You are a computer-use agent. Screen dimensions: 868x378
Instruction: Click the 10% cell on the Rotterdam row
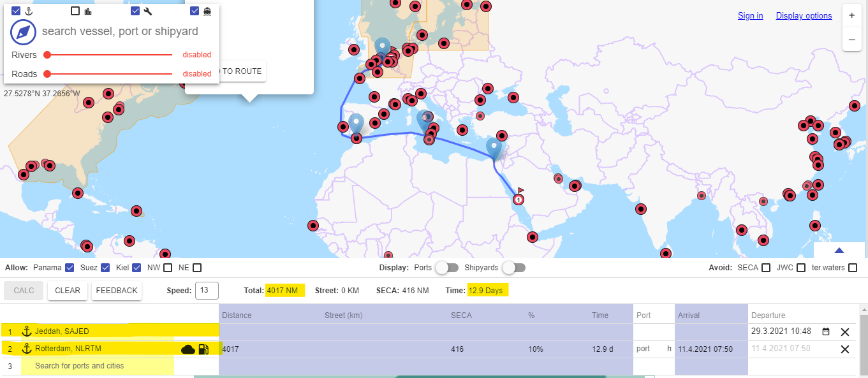coord(535,349)
